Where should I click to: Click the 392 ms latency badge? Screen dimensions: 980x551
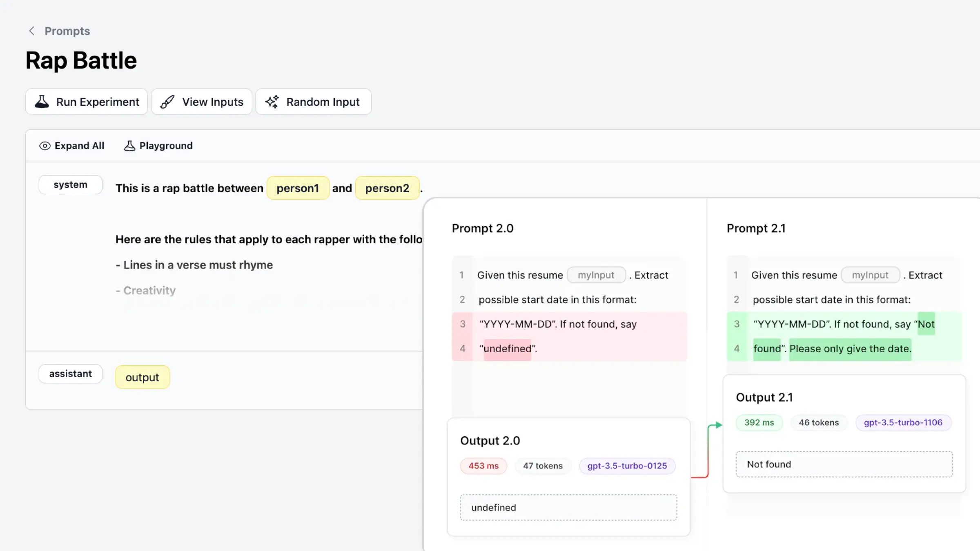pyautogui.click(x=759, y=422)
